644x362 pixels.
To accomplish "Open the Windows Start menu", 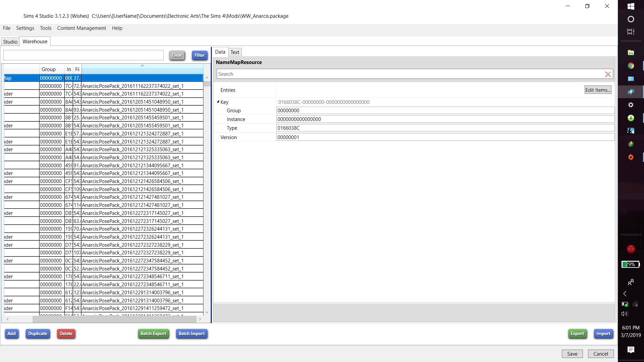I will pyautogui.click(x=631, y=6).
